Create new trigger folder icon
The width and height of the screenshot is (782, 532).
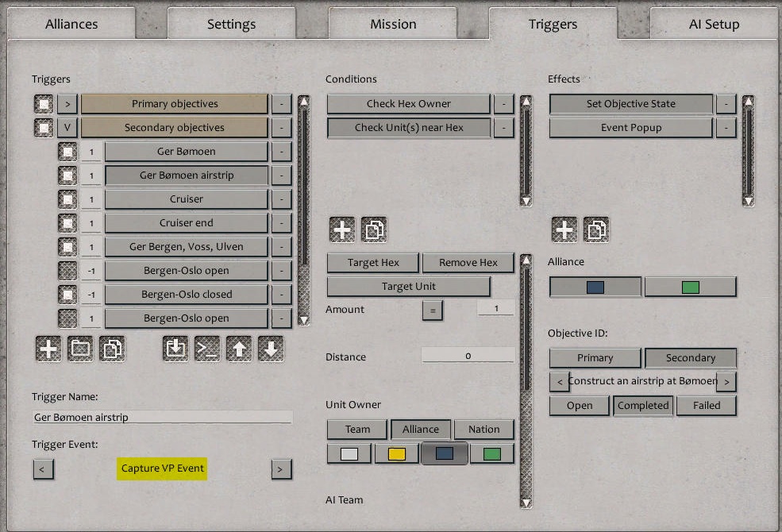[x=80, y=349]
